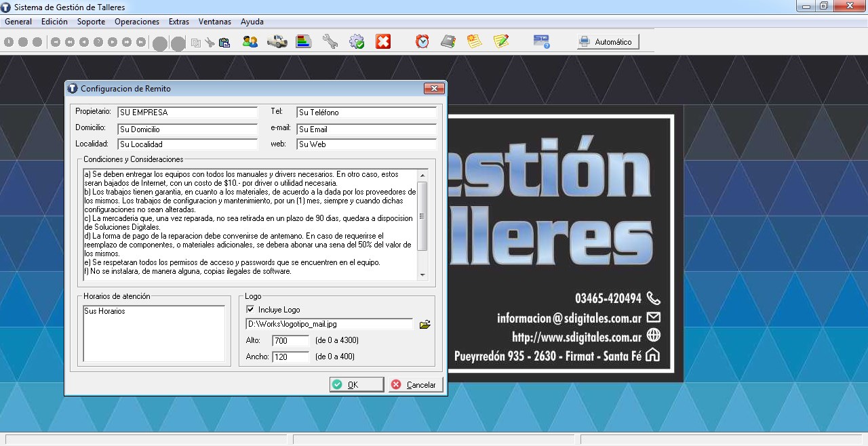Open the alarm clock reminders icon
The height and width of the screenshot is (446, 868).
[422, 42]
